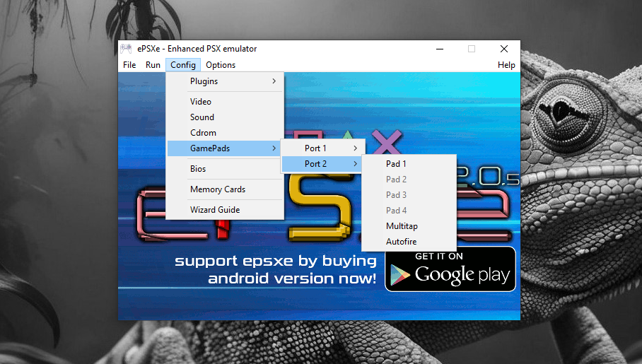This screenshot has width=642, height=364.
Task: Click the ePSXe gamepad icon in title bar
Action: [126, 49]
